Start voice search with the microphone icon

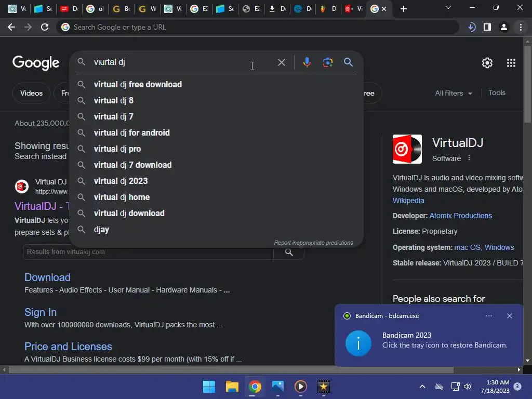[x=307, y=62]
